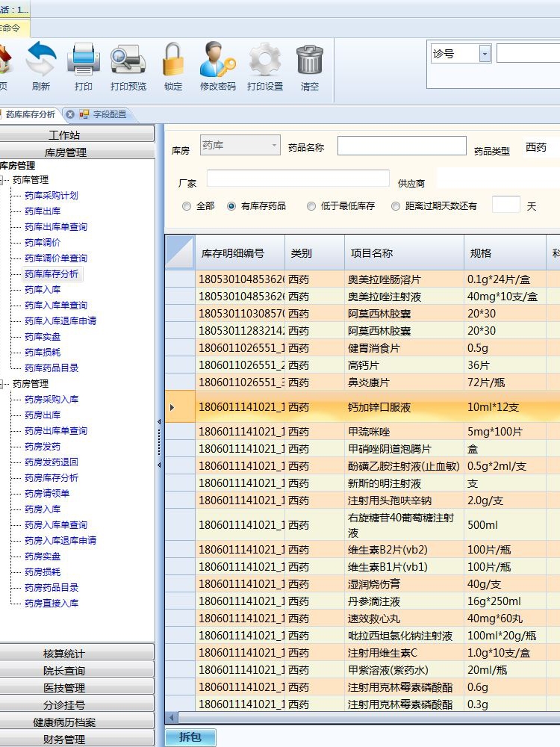Image resolution: width=560 pixels, height=747 pixels.
Task: Click the search field beside 诊号
Action: [528, 53]
